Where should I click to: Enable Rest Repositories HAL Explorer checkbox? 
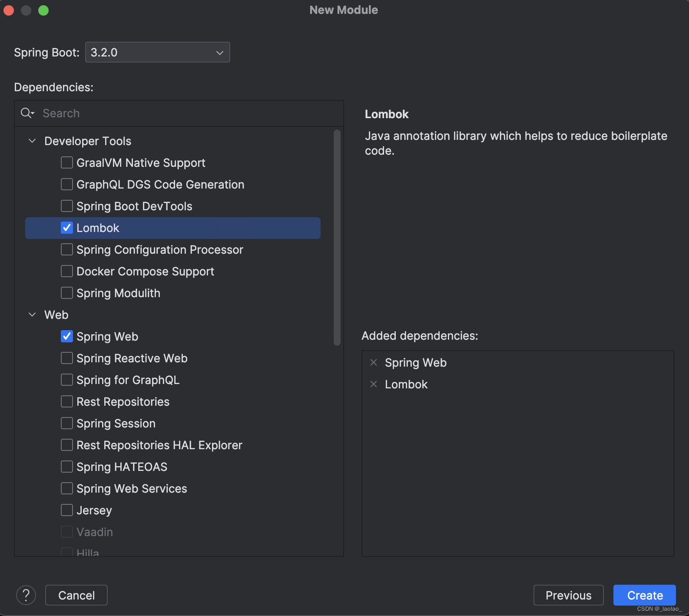pyautogui.click(x=67, y=445)
